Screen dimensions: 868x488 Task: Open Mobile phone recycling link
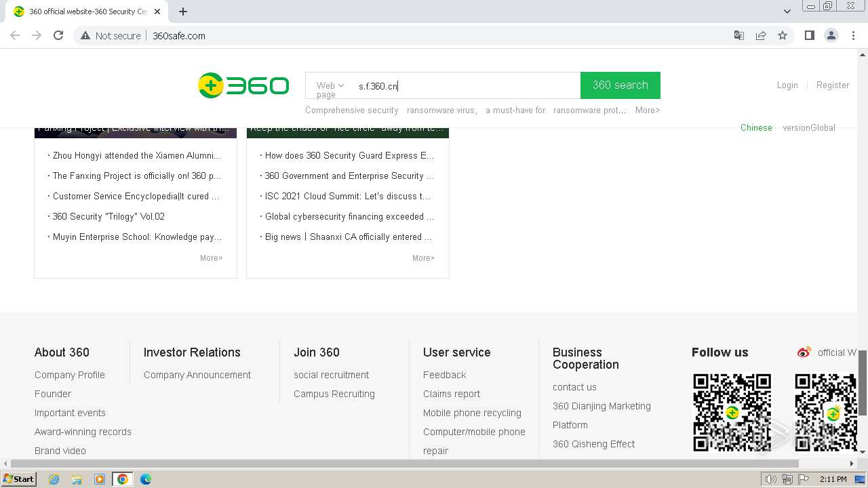(472, 413)
